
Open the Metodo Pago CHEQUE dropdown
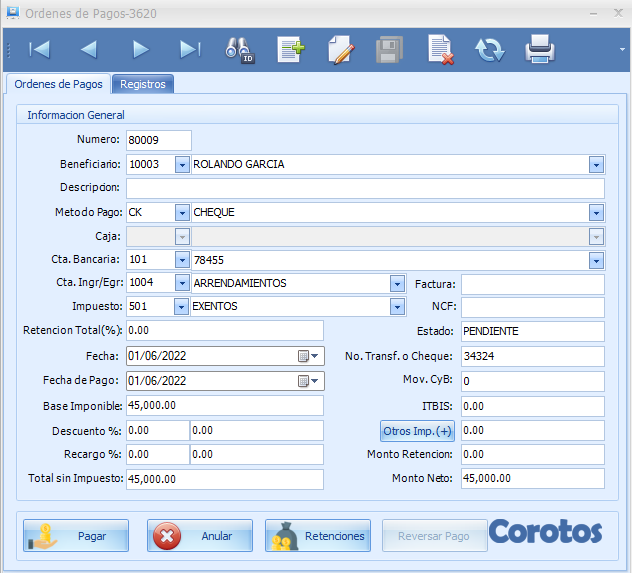[596, 213]
